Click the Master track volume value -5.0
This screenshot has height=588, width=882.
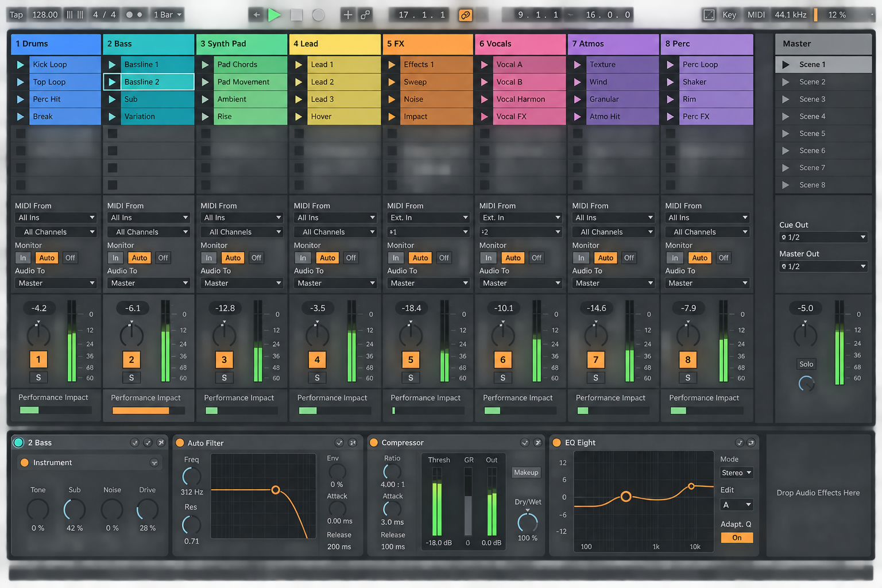click(805, 308)
